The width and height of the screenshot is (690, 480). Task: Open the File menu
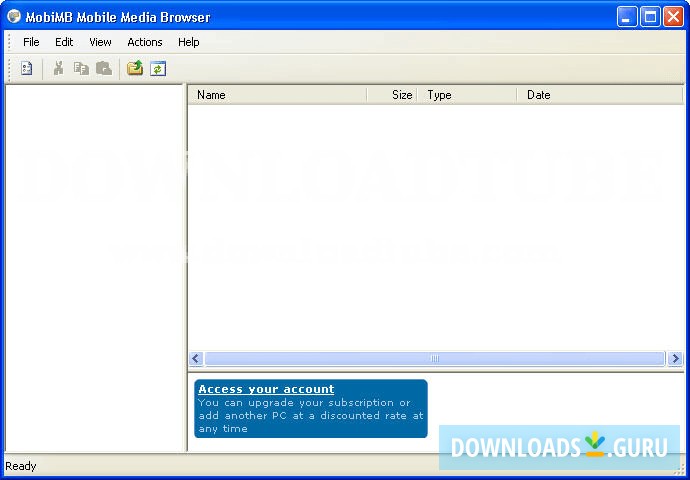click(31, 42)
